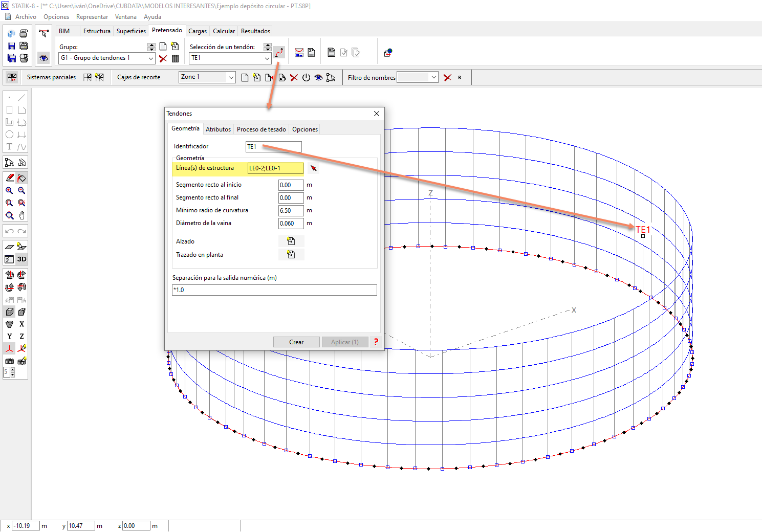Image resolution: width=762 pixels, height=532 pixels.
Task: Click the Selección de un tendón spinner arrows
Action: (267, 47)
